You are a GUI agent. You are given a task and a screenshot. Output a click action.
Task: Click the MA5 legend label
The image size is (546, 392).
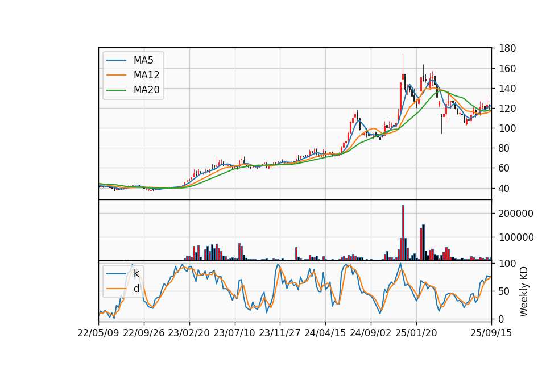point(143,60)
